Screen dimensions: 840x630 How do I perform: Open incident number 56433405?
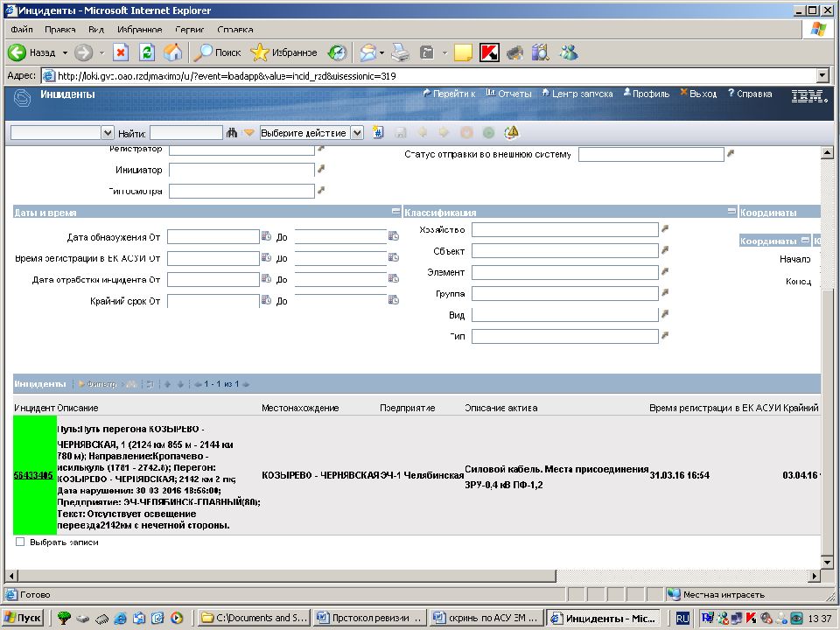coord(33,475)
